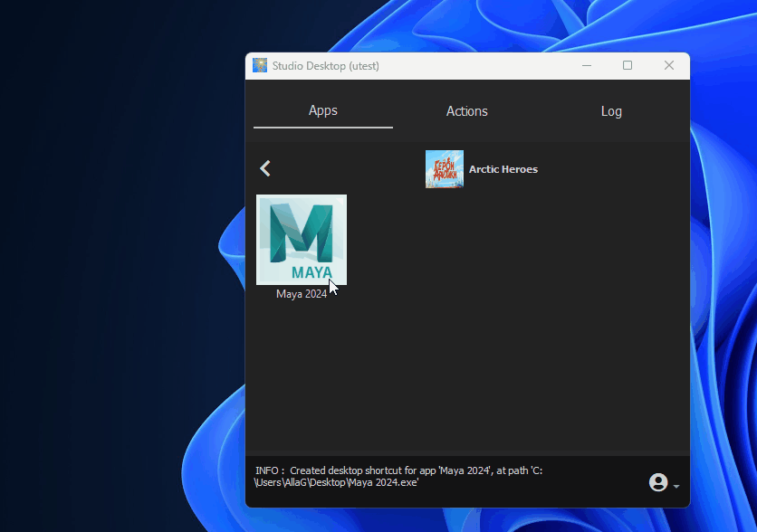This screenshot has width=757, height=532.
Task: Click the 'Arctic Heroes' project name
Action: [x=503, y=169]
